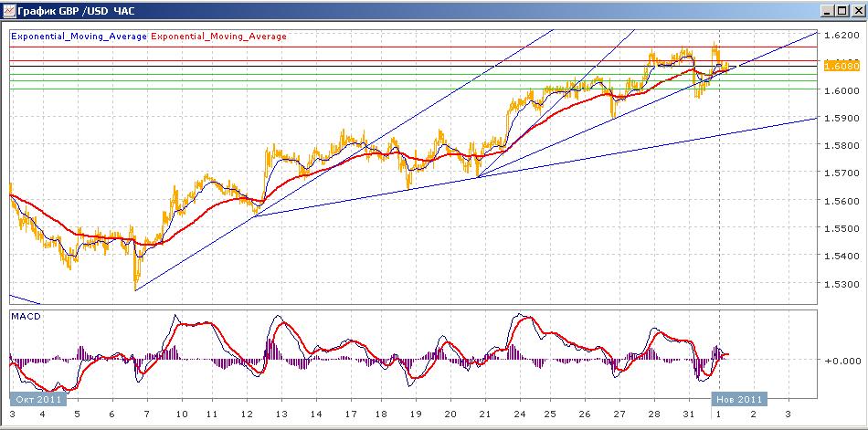Viewport: 868px width, 430px height.
Task: Click date label 2 on the time axis
Action: (753, 414)
